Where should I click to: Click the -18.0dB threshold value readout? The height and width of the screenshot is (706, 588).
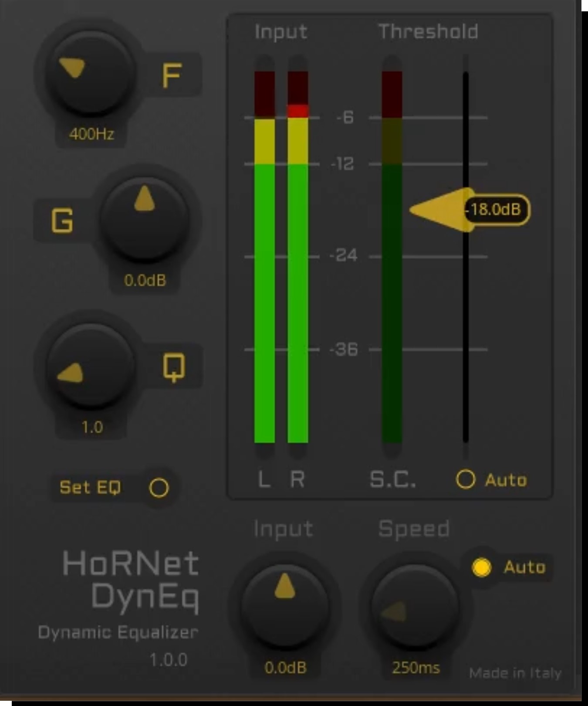pyautogui.click(x=497, y=210)
